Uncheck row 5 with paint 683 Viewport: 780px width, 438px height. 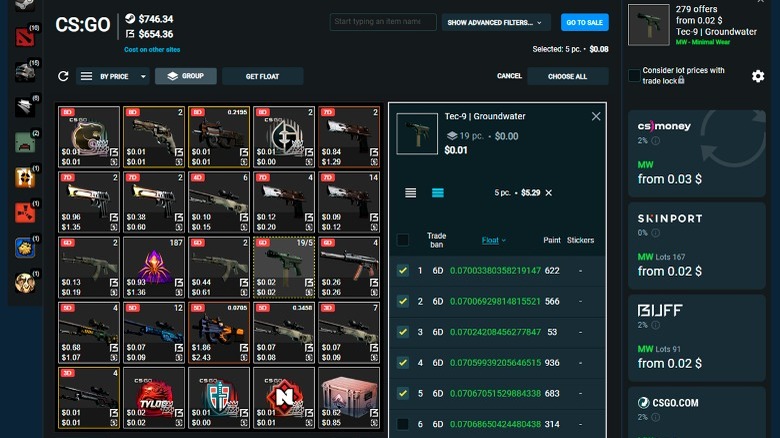(402, 394)
